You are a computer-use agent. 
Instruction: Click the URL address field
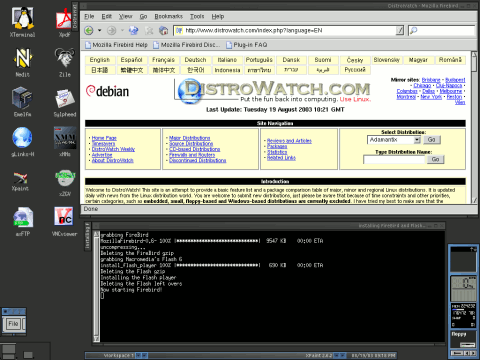click(x=290, y=31)
